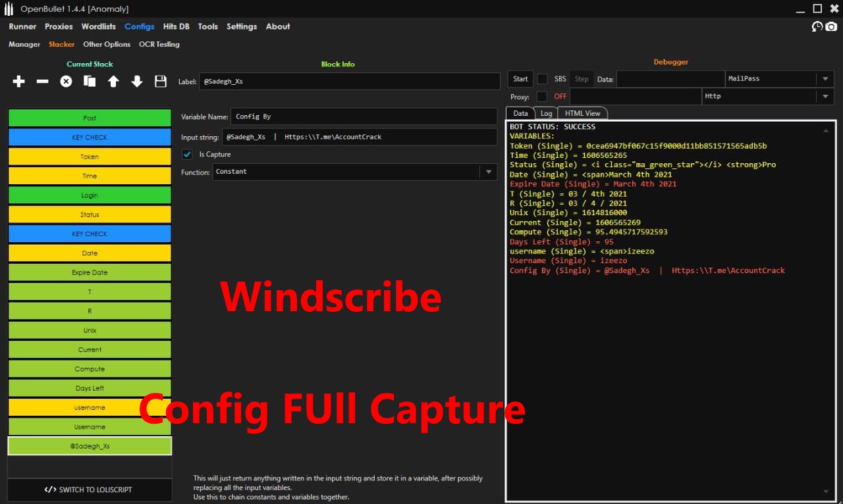Select the Compute block
This screenshot has height=504, width=843.
point(90,368)
